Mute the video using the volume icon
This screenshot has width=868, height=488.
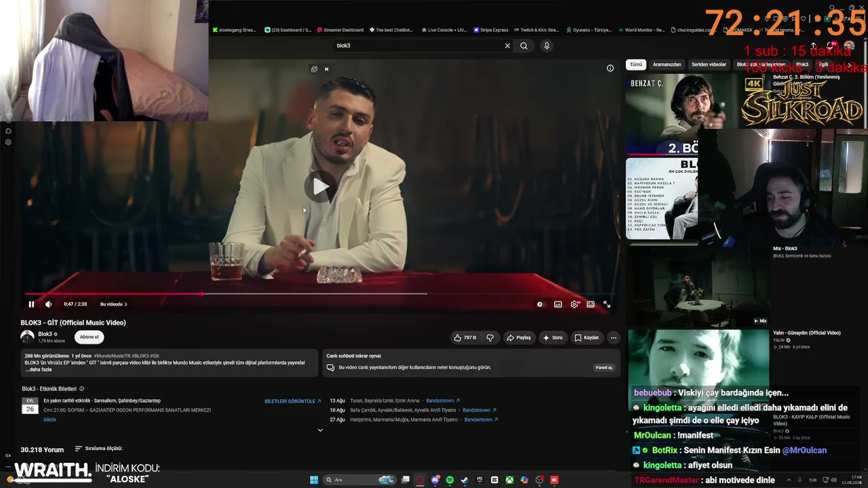[48, 304]
